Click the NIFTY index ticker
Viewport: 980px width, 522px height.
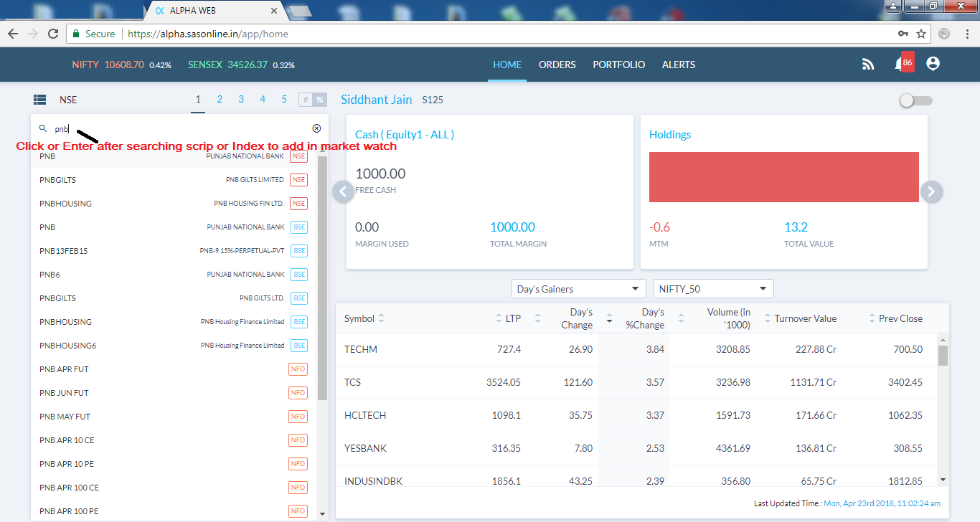point(121,65)
